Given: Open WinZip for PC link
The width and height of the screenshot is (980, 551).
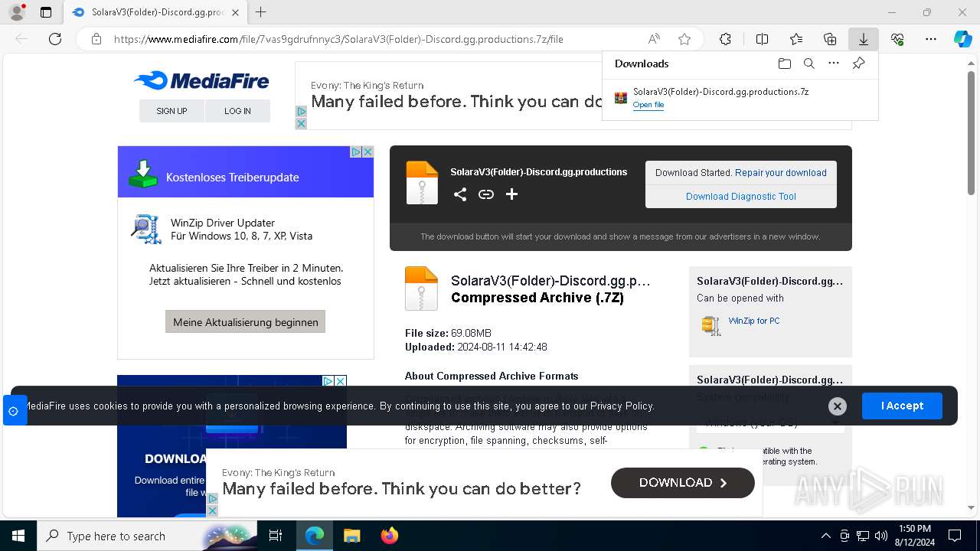Looking at the screenshot, I should (754, 321).
